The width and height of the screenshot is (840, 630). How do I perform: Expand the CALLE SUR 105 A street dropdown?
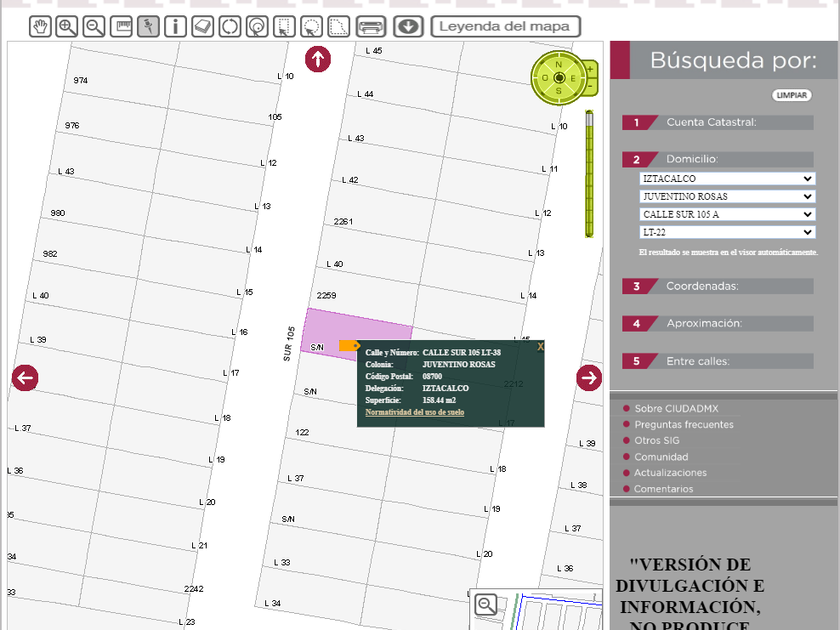727,215
